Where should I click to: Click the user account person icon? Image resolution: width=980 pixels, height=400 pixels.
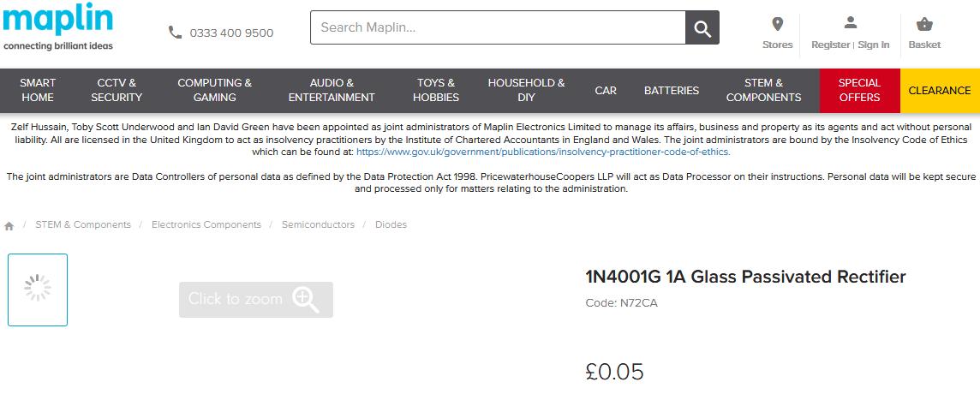(850, 23)
